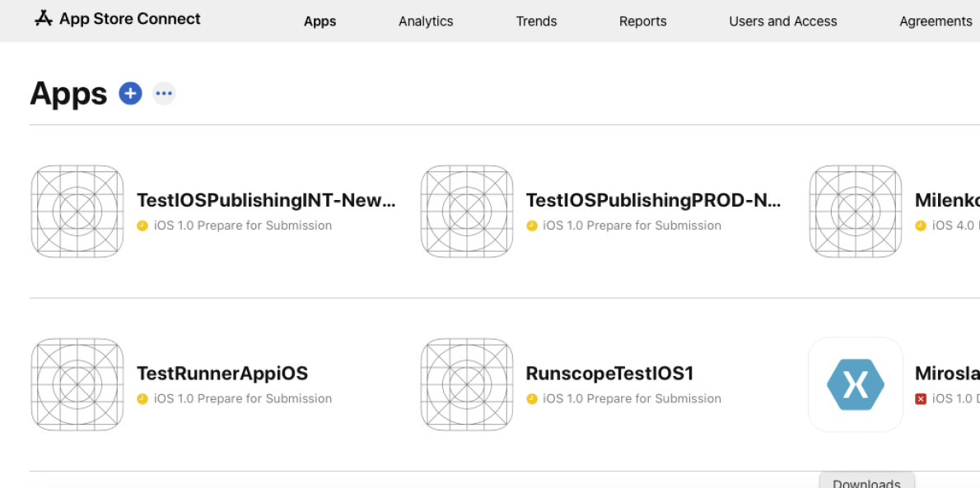This screenshot has height=488, width=980.
Task: Click status text under TestIOSPublishingINT-New
Action: coord(242,225)
